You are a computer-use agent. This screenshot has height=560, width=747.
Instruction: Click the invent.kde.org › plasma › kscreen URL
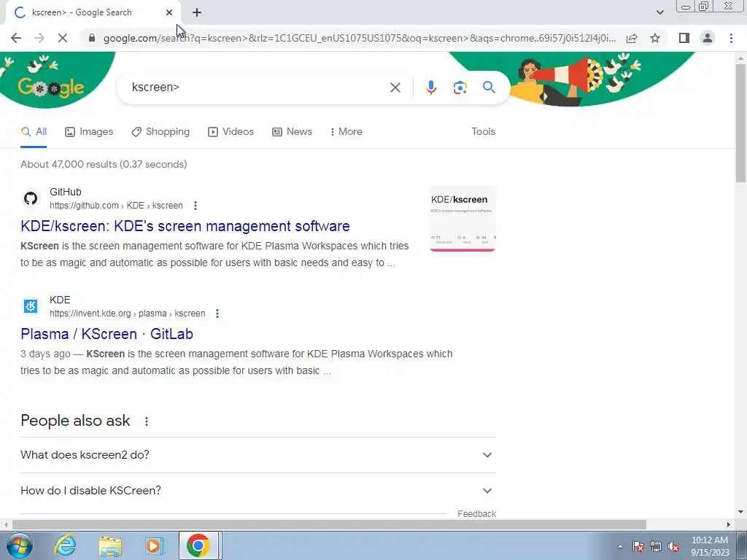[x=128, y=314]
